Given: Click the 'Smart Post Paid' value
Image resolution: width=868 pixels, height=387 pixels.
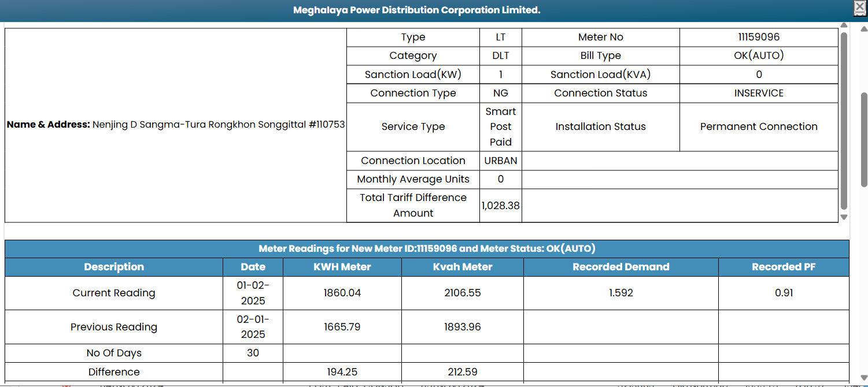Looking at the screenshot, I should [x=501, y=127].
